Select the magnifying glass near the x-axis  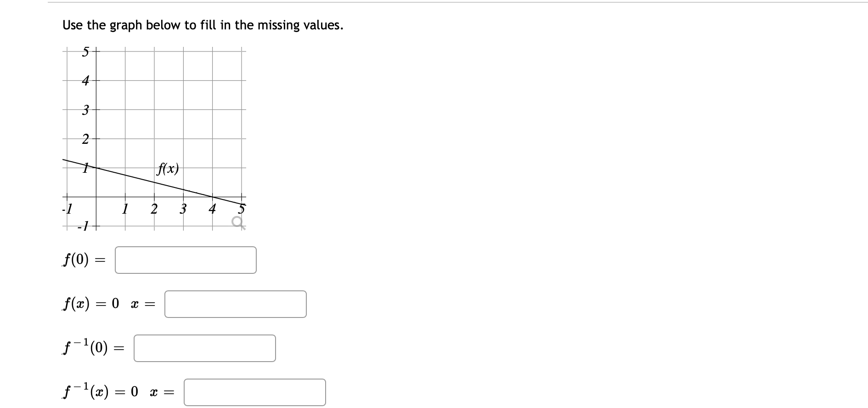click(237, 221)
